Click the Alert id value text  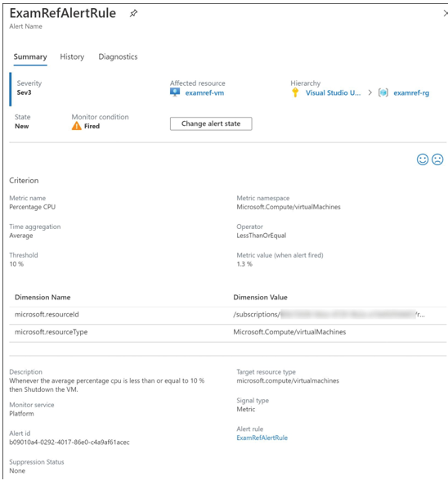click(x=69, y=442)
